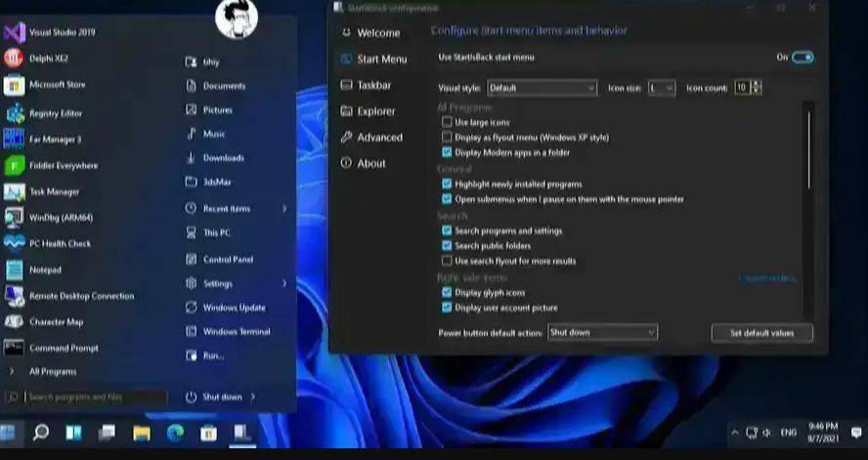Viewport: 868px width, 460px height.
Task: Open Registry Editor icon
Action: 15,113
